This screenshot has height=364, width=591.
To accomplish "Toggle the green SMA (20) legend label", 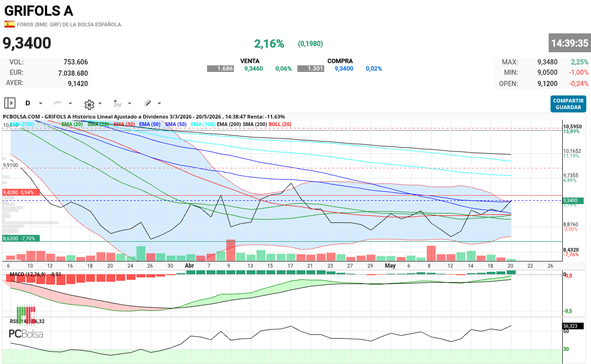I will pos(98,124).
